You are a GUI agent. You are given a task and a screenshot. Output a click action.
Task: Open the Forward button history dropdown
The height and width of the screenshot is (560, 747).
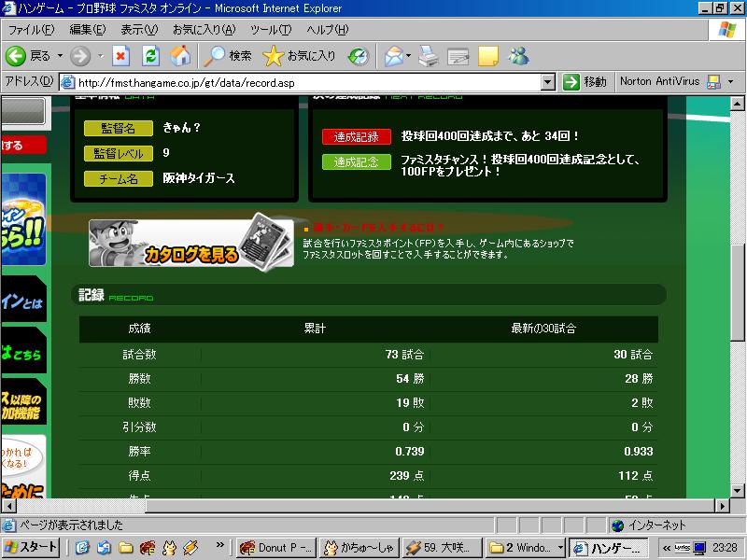tap(100, 56)
